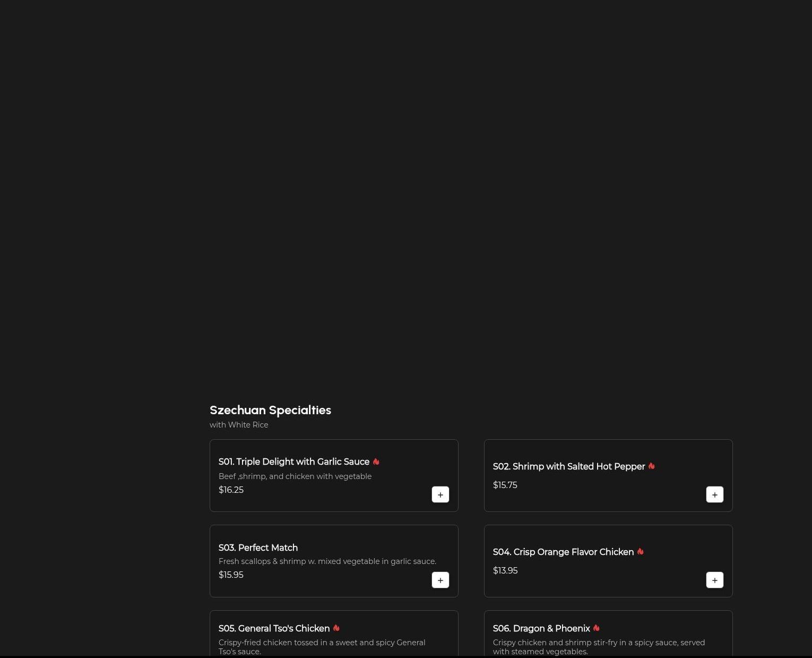View S04. Crisp Orange Flavor Chicken details
812x658 pixels.
[x=608, y=561]
